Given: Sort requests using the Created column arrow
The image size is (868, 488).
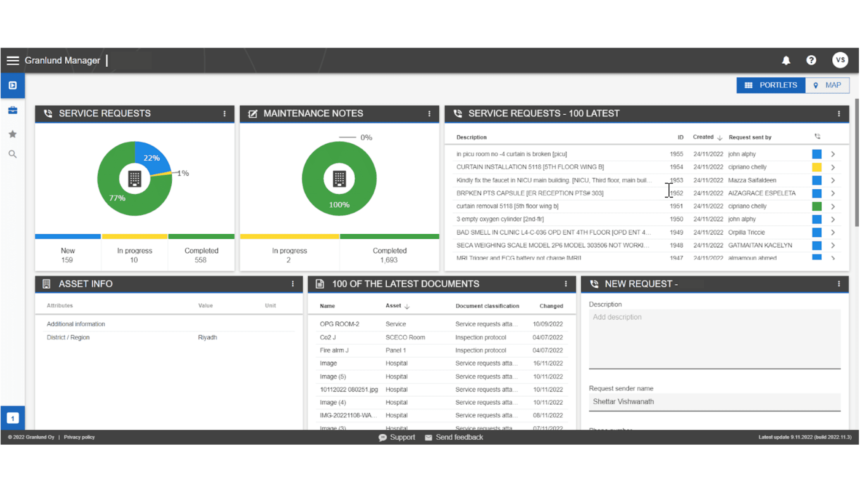Looking at the screenshot, I should (720, 137).
